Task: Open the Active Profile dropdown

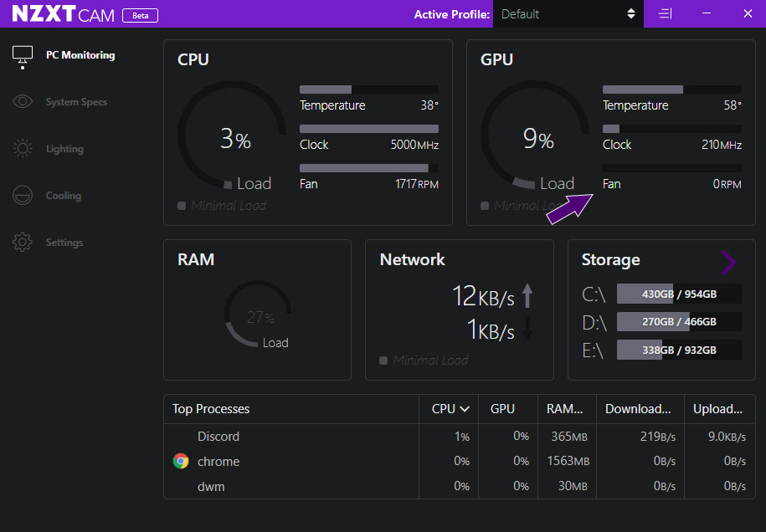Action: point(568,14)
